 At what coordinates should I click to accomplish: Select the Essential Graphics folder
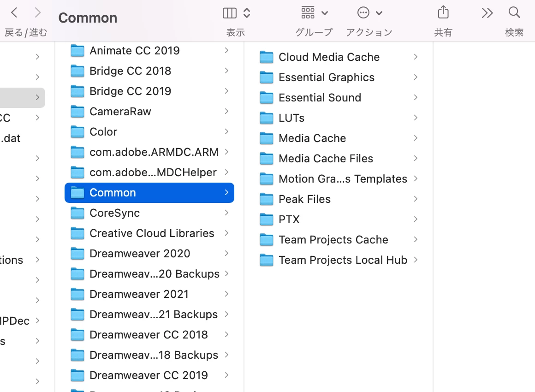pyautogui.click(x=339, y=77)
